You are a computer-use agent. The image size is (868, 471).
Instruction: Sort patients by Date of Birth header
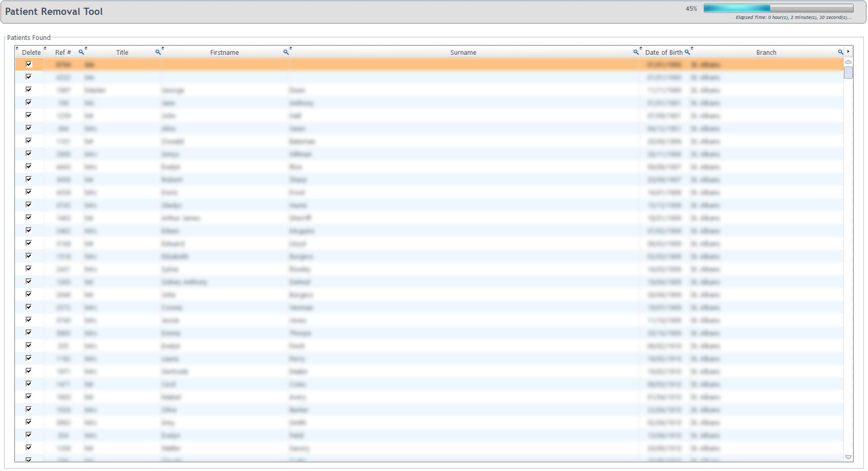point(664,52)
